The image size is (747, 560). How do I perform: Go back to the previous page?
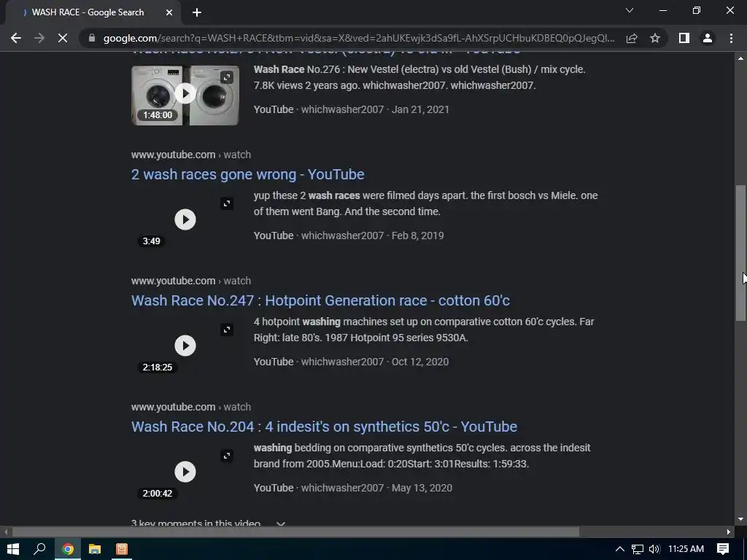[x=16, y=38]
